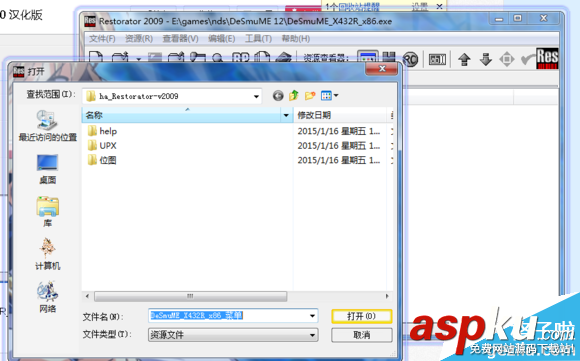Select the 位图 folder
Screen dimensions: 580x361
[x=102, y=160]
